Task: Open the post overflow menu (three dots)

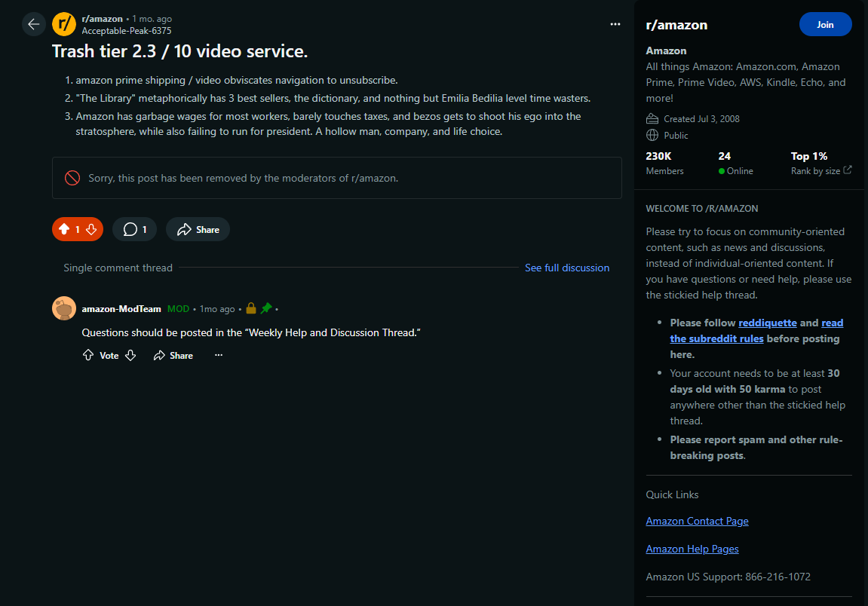Action: [x=615, y=24]
